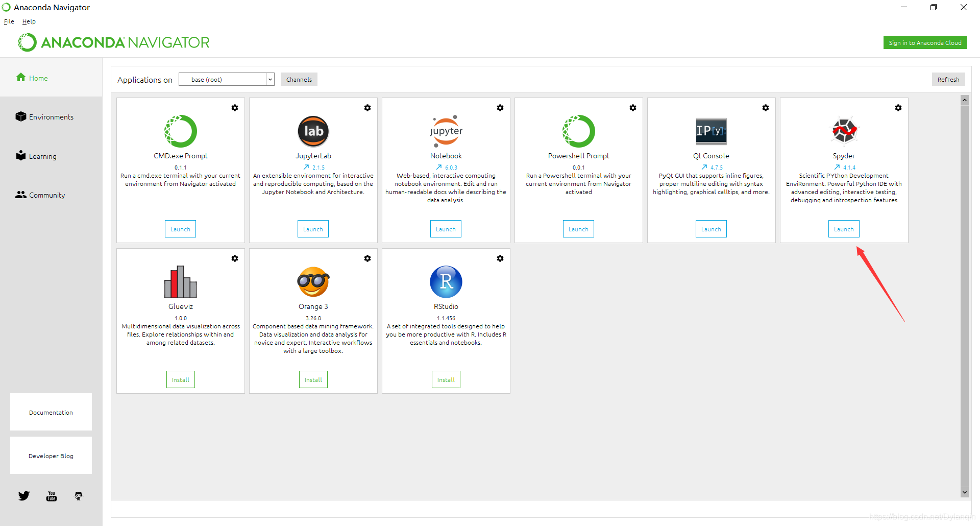Open settings gear on JupyterLab card

pyautogui.click(x=367, y=108)
